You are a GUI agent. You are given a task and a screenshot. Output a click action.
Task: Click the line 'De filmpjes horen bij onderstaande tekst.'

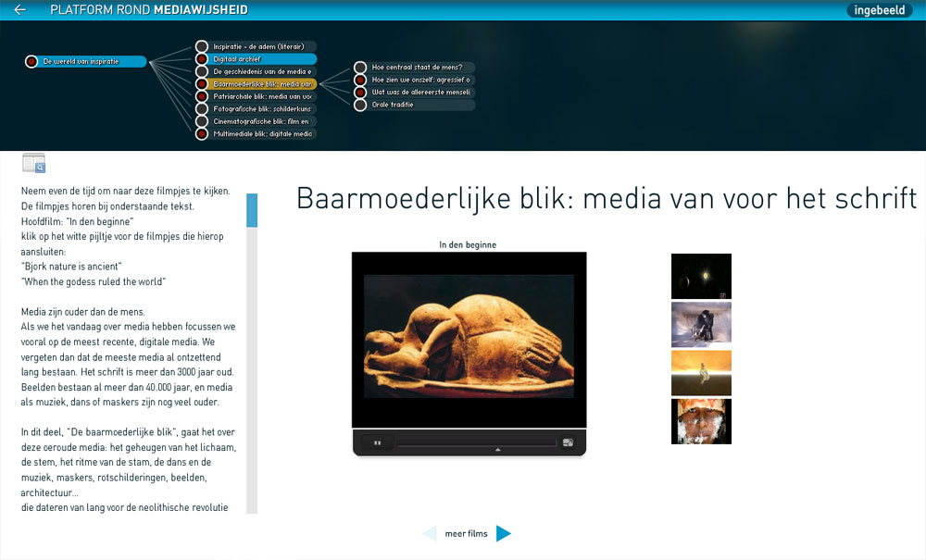pyautogui.click(x=107, y=205)
